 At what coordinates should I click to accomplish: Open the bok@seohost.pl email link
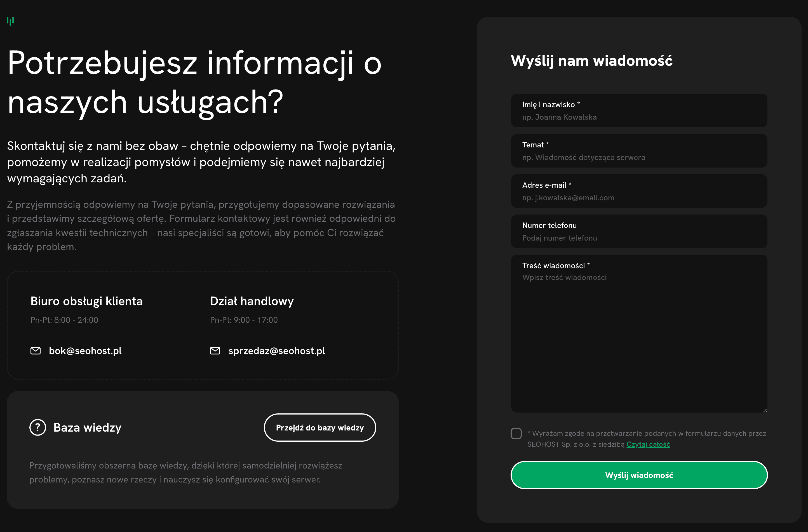point(85,351)
